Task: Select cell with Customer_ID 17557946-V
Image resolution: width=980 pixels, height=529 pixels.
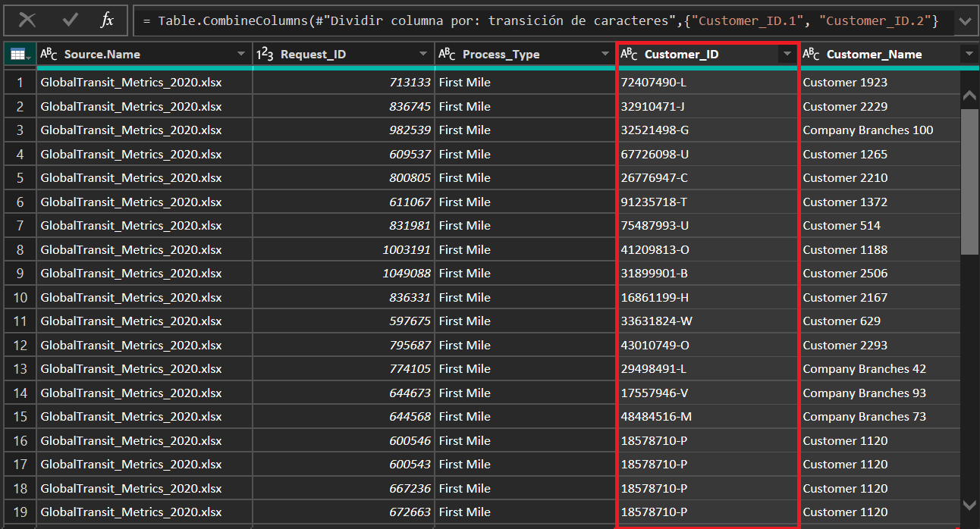Action: tap(708, 393)
